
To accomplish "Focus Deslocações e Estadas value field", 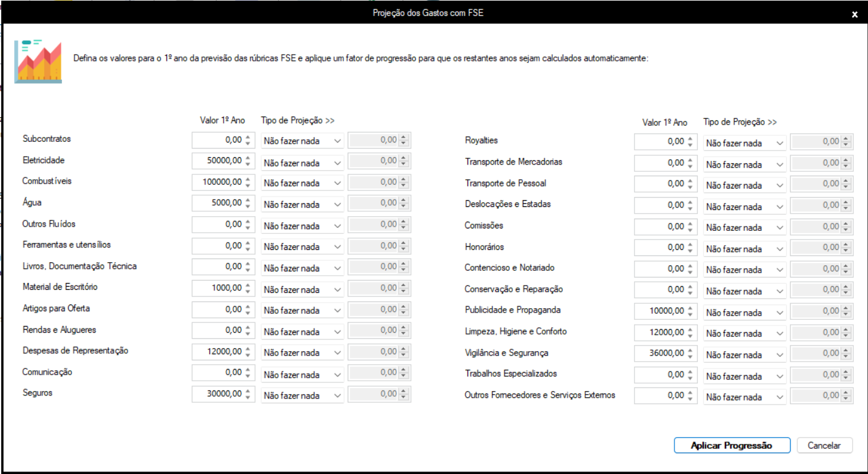I will pyautogui.click(x=665, y=206).
